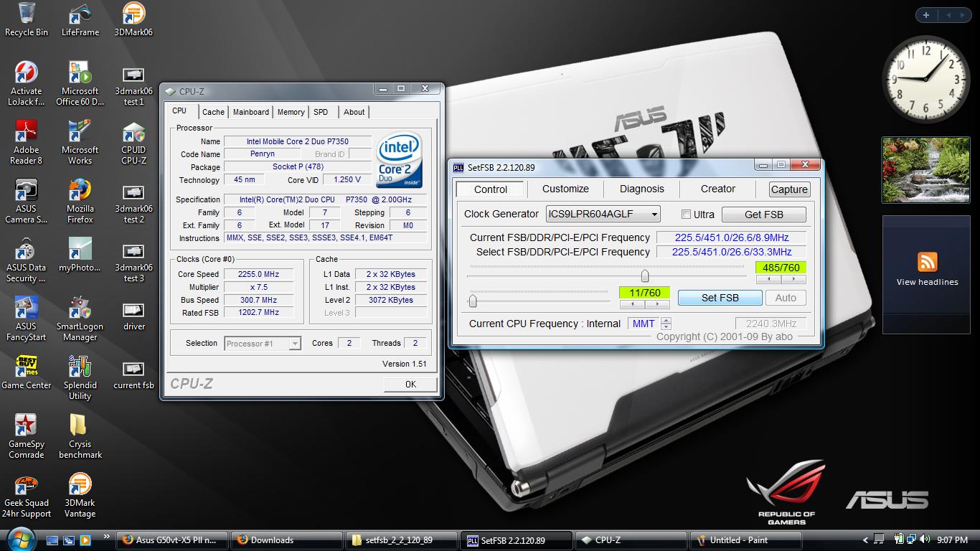The height and width of the screenshot is (551, 980).
Task: Open the 3DMark06 desktop shortcut
Action: pos(133,20)
